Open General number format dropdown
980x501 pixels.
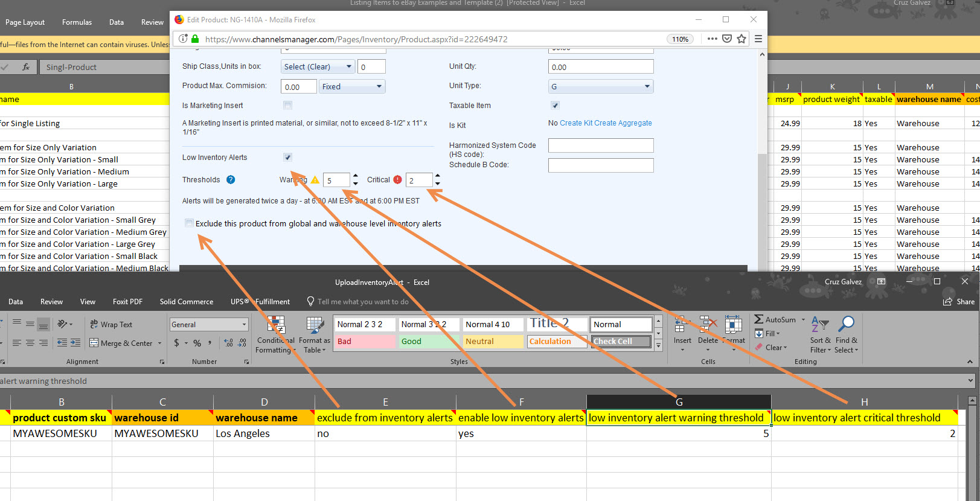tap(209, 324)
